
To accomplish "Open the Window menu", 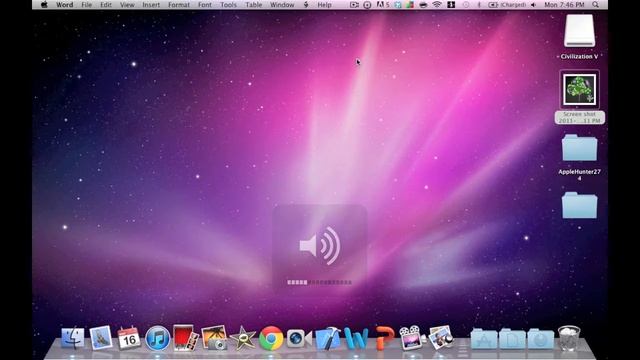I will click(x=282, y=5).
